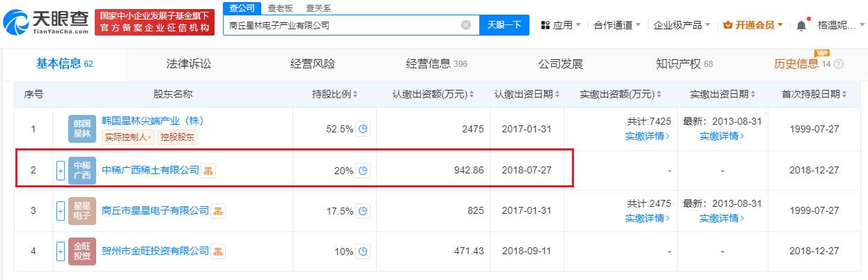Open 实缴详情 under 共计:2475

(648, 217)
